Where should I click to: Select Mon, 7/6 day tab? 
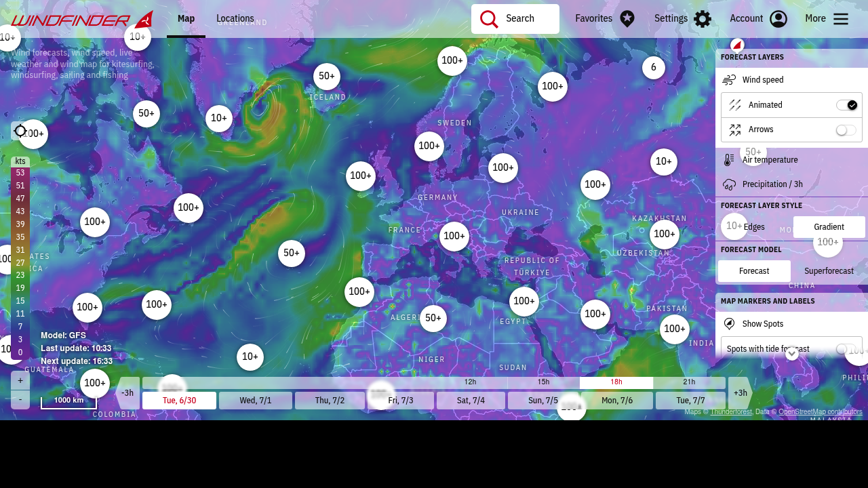[x=617, y=401]
